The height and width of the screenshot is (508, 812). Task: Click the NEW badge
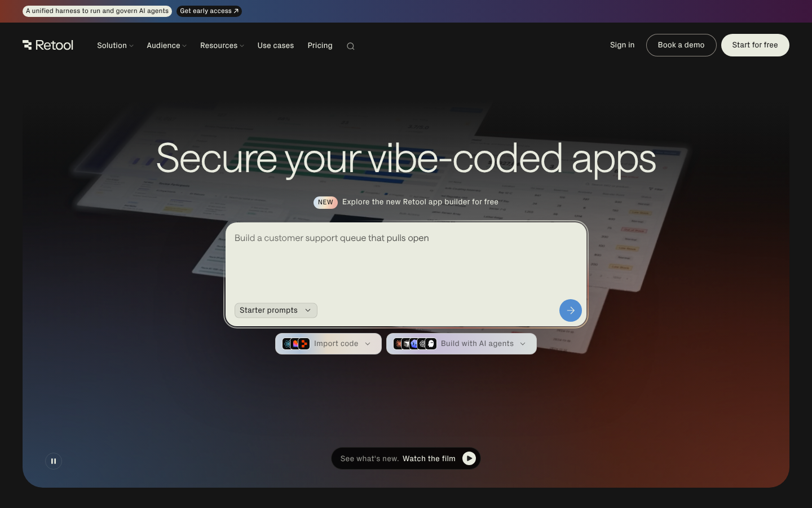(325, 202)
